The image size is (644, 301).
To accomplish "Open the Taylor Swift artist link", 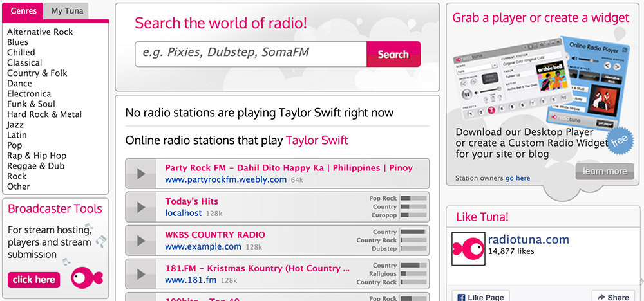I will click(x=317, y=141).
